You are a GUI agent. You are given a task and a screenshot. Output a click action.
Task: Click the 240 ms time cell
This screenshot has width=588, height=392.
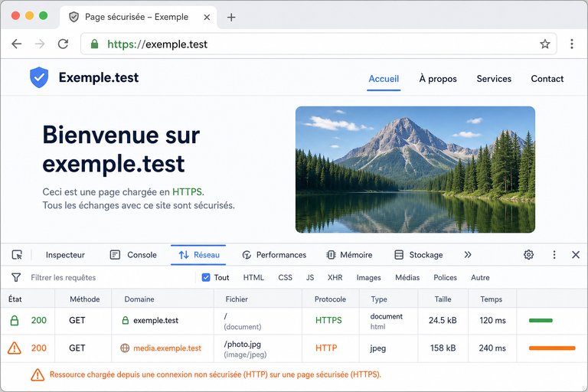[x=492, y=348]
